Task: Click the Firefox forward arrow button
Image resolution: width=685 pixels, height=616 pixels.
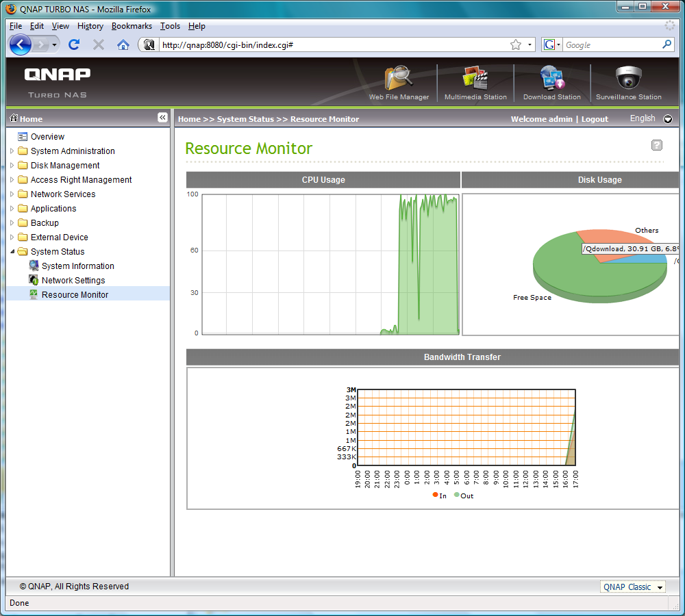Action: pyautogui.click(x=40, y=44)
